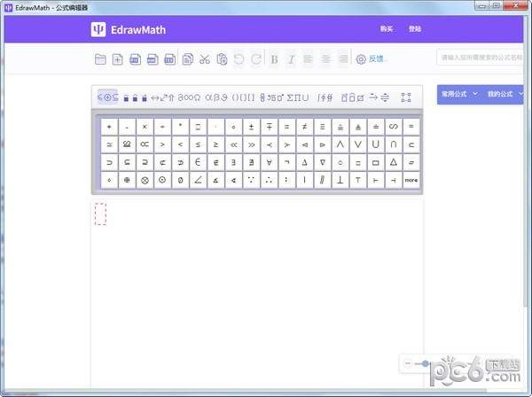Insert the plus sign symbol
The width and height of the screenshot is (532, 397).
109,127
